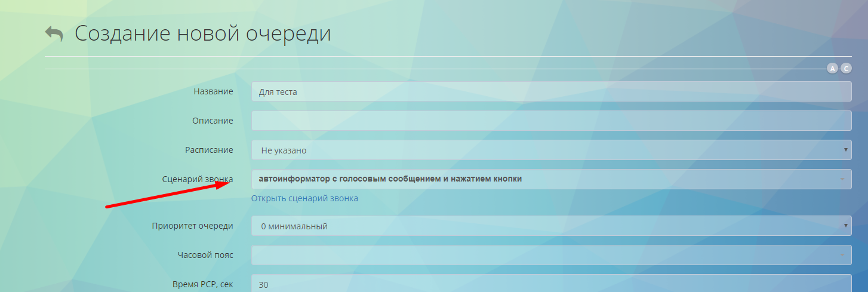Open the Сценарий звонка dropdown
The width and height of the screenshot is (868, 292).
click(552, 179)
